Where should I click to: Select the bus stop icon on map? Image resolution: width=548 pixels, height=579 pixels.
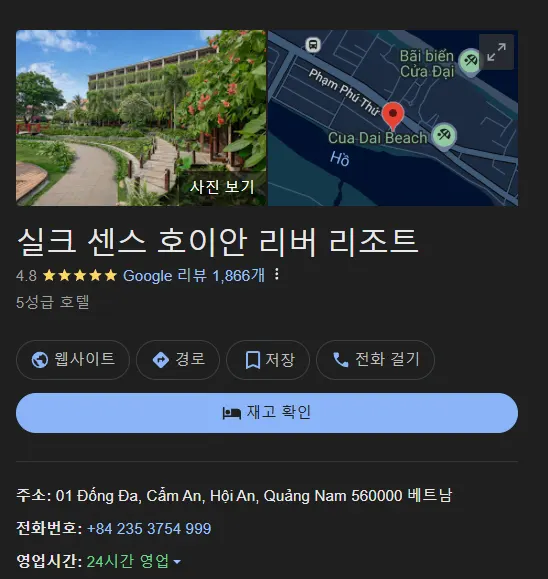[313, 45]
